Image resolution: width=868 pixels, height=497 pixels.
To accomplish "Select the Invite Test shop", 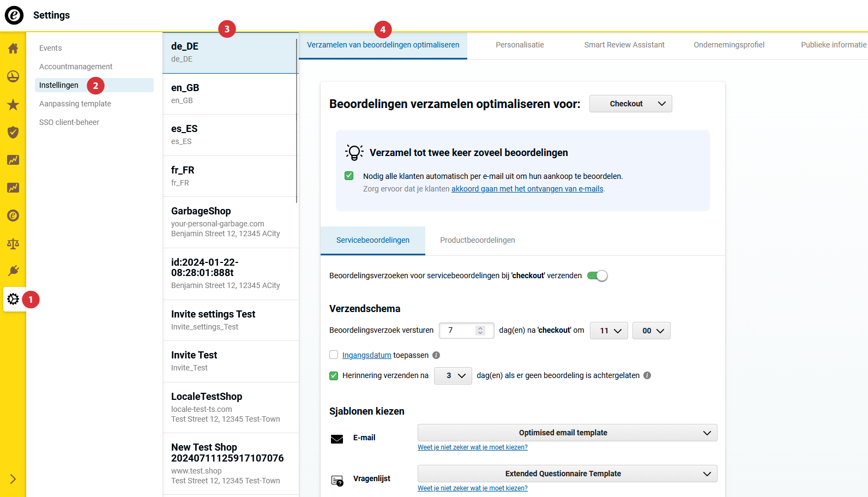I will click(x=230, y=361).
